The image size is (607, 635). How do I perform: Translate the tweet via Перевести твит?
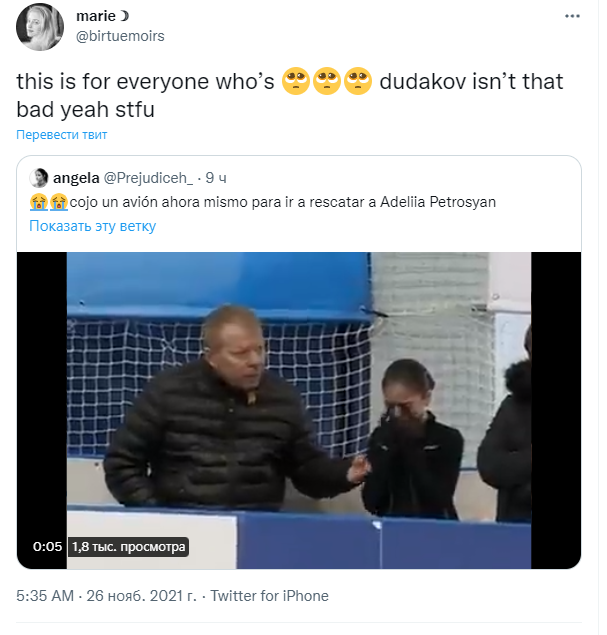[62, 134]
